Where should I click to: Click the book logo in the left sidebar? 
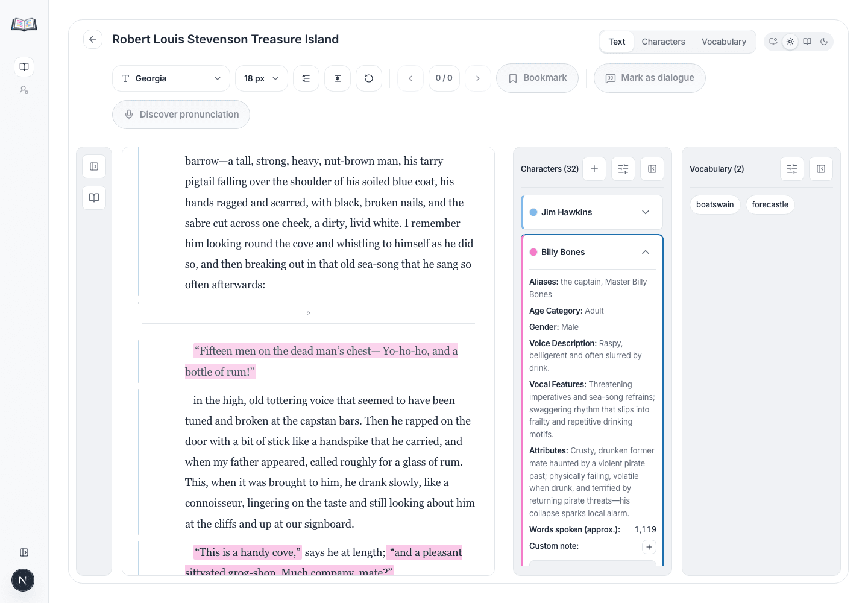24,24
